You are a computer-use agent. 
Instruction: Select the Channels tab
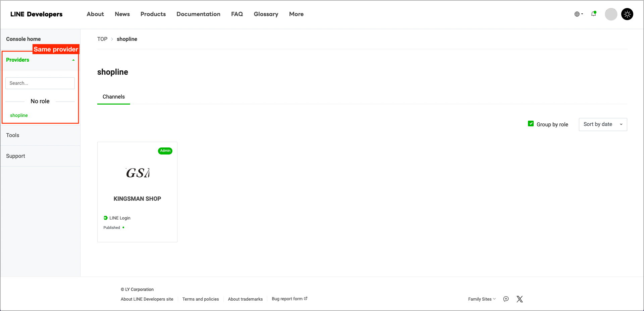point(114,97)
